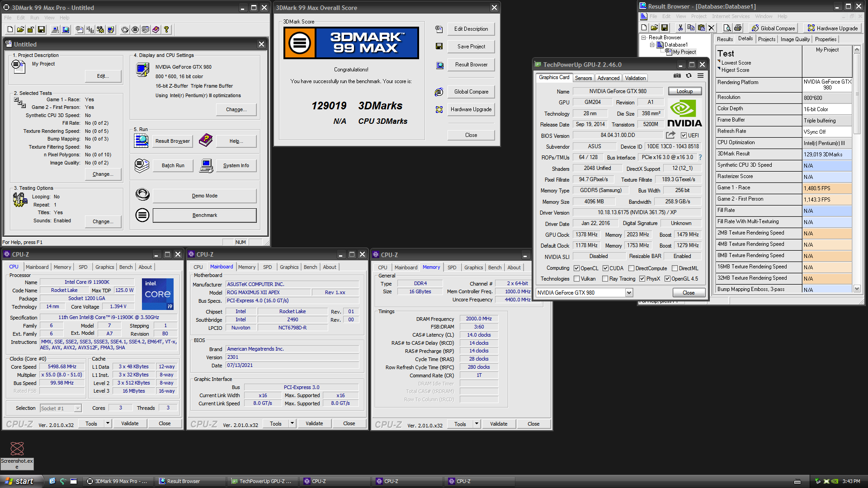Click the bus interface question mark in GPU-Z
The height and width of the screenshot is (488, 868).
pos(700,157)
